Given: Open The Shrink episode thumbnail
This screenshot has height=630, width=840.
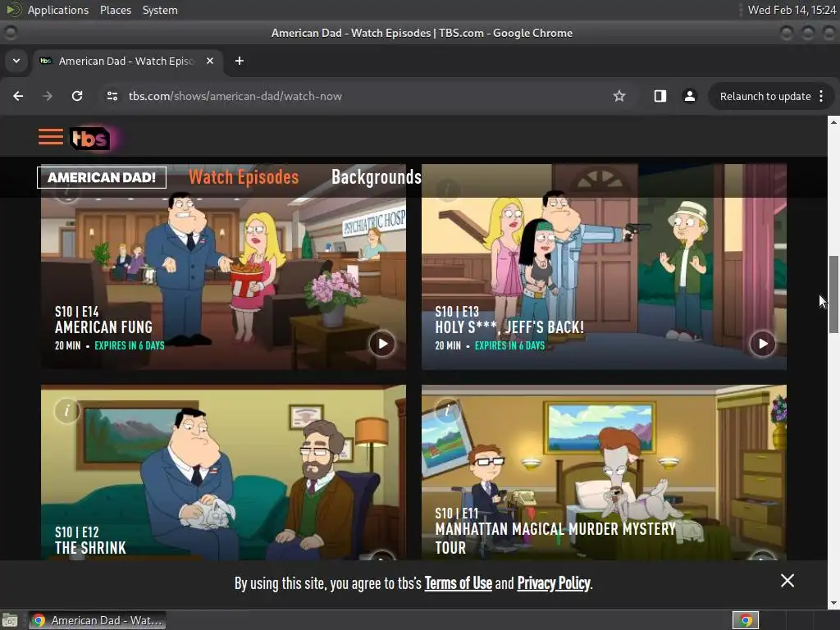Looking at the screenshot, I should click(223, 472).
